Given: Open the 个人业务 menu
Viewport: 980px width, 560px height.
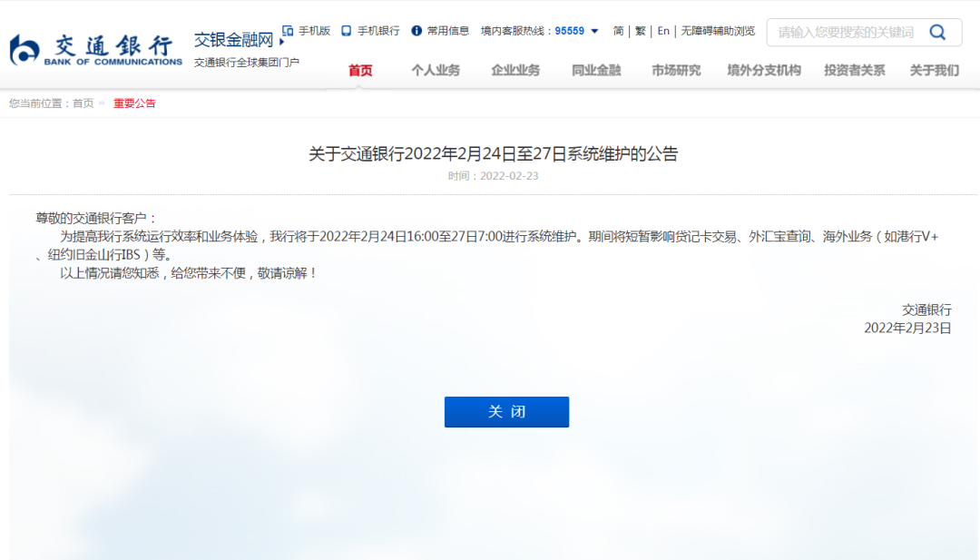Looking at the screenshot, I should pos(436,71).
